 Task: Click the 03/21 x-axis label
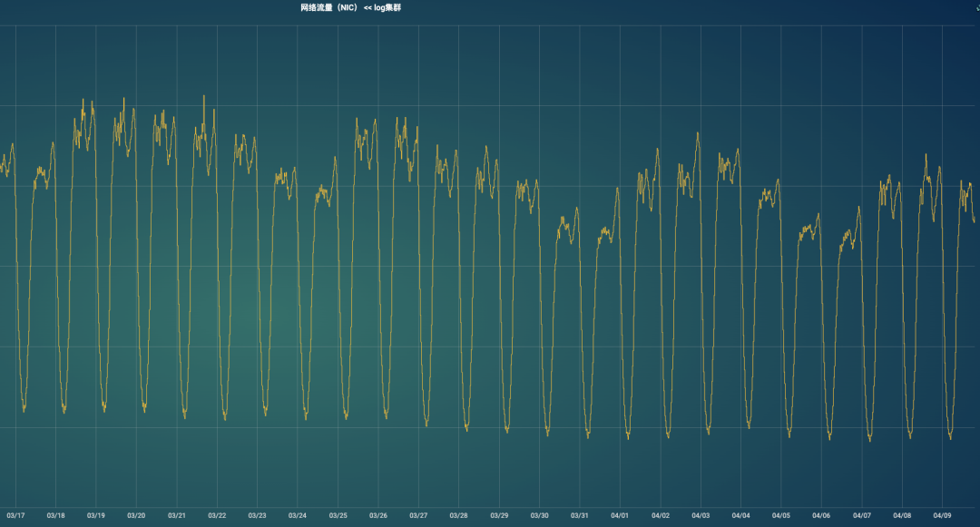click(x=177, y=516)
